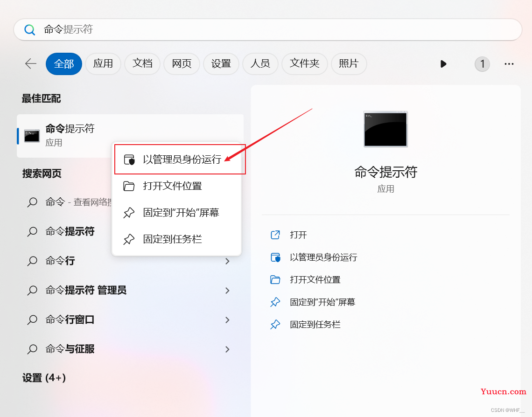Click 以管理员身份运行 in the preview pane
The height and width of the screenshot is (417, 532).
click(x=323, y=257)
